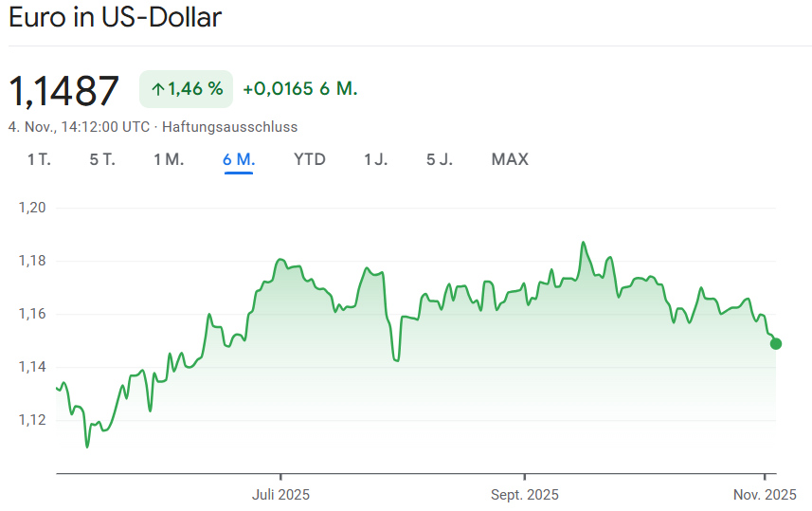Screen dimensions: 812x511
Task: Click the Juli 2025 axis marker
Action: 280,494
